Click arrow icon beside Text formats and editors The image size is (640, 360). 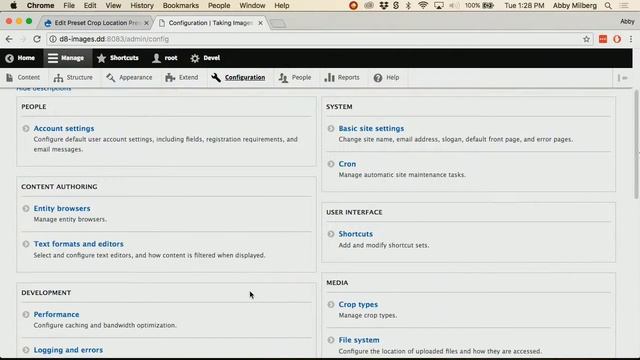click(26, 244)
